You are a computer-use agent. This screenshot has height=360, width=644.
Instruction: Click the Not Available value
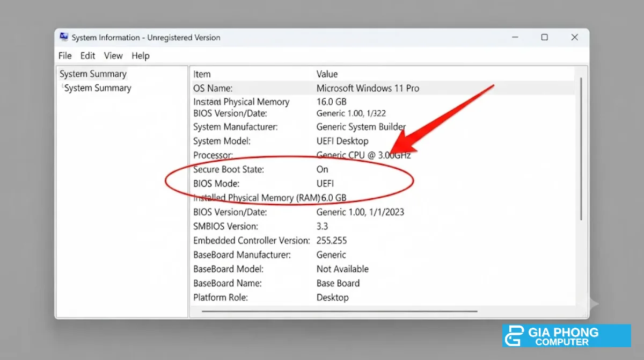[342, 269]
